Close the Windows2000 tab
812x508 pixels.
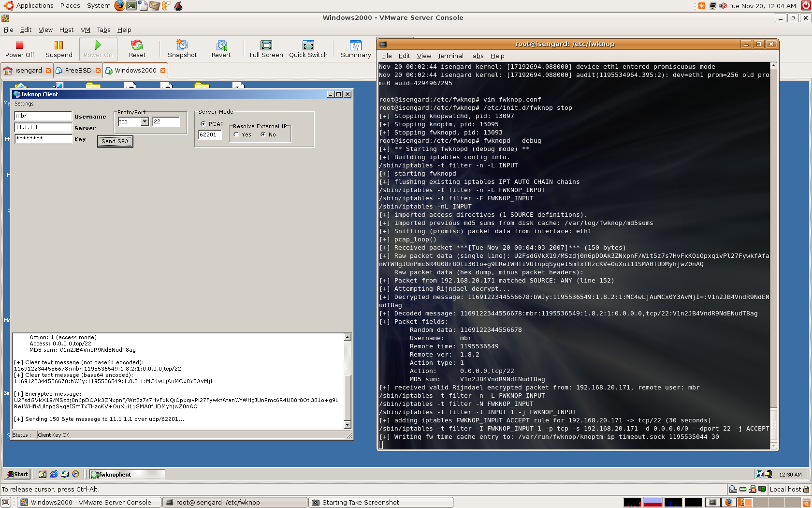coord(163,71)
